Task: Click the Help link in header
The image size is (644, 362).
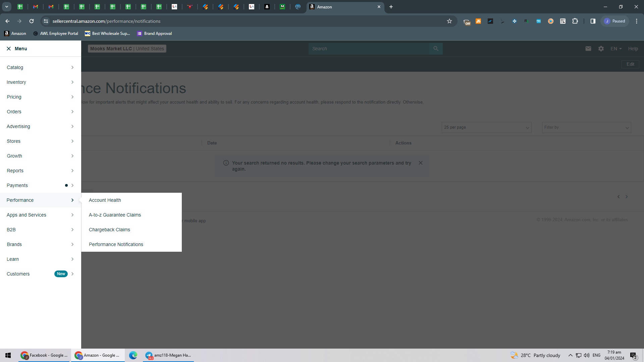Action: pyautogui.click(x=633, y=49)
